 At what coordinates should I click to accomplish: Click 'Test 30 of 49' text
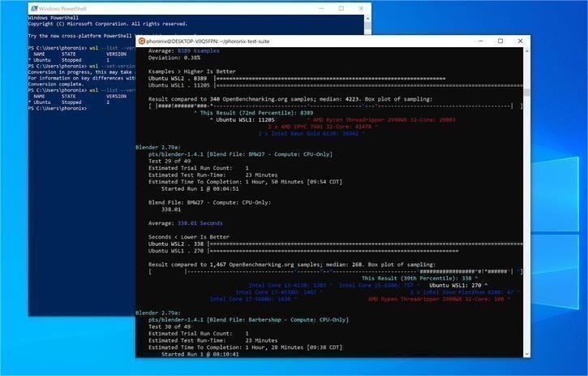170,326
